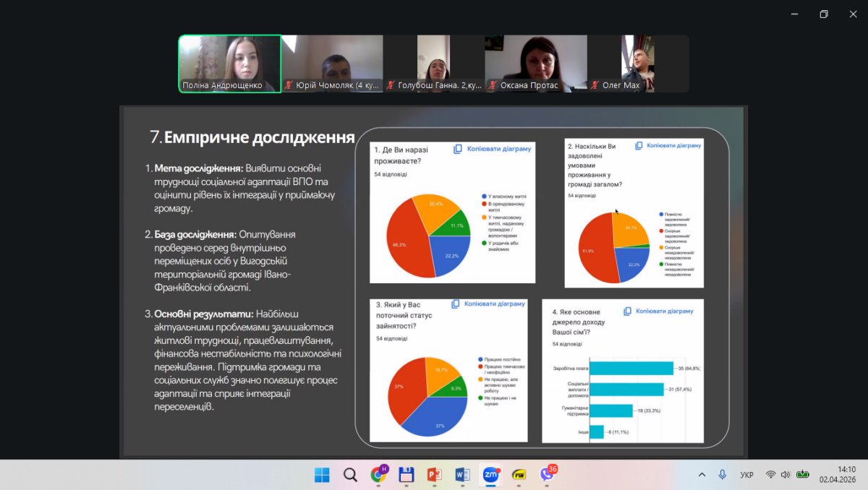Image resolution: width=868 pixels, height=490 pixels.
Task: Click Копіювати діаграму on housing chart
Action: click(x=492, y=149)
